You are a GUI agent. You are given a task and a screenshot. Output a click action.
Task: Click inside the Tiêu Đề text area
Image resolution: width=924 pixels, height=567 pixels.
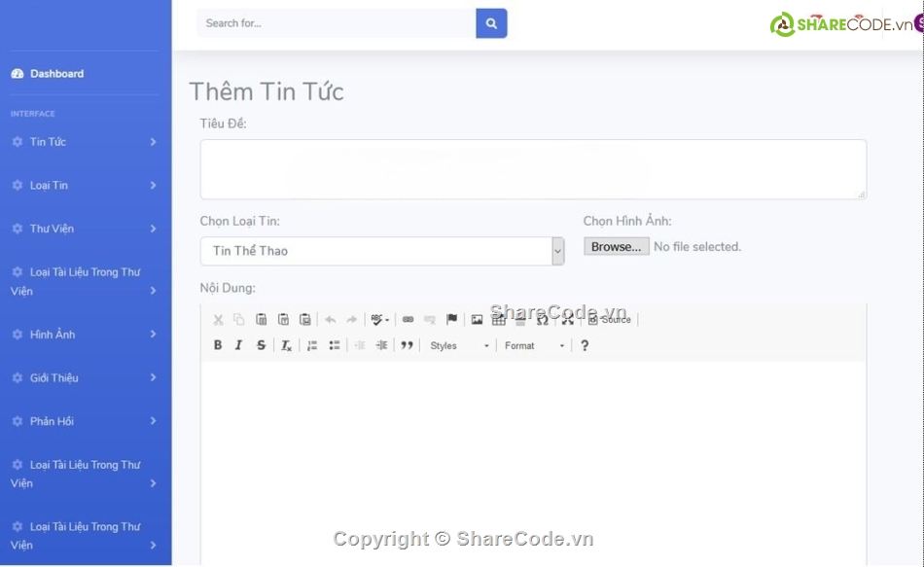click(x=533, y=170)
